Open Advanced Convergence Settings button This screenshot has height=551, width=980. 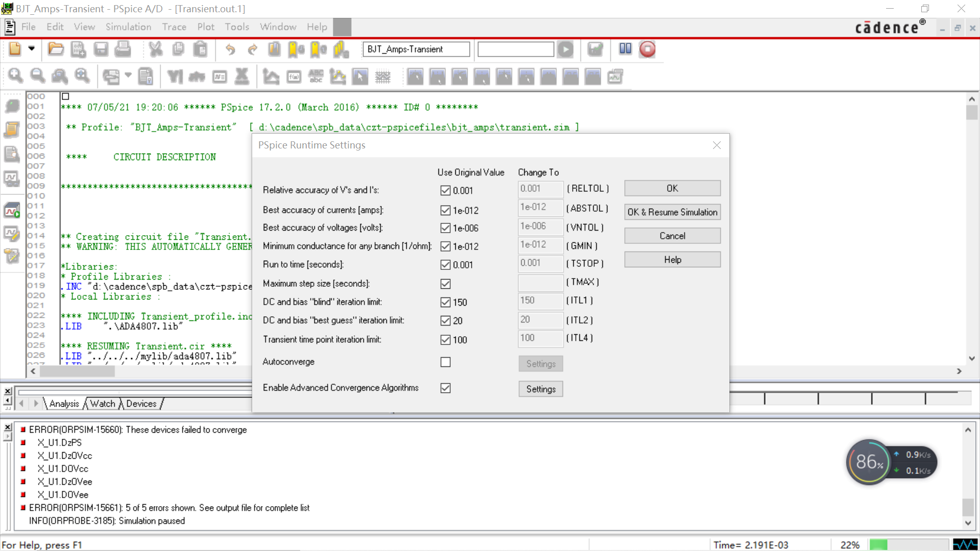[541, 389]
